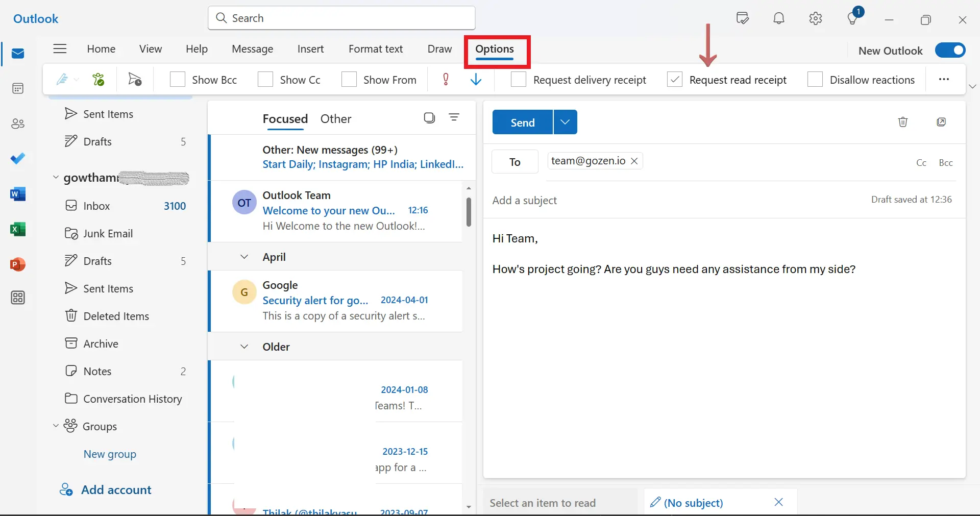Screen dimensions: 980x516
Task: Check the Request delivery receipt option
Action: 519,79
